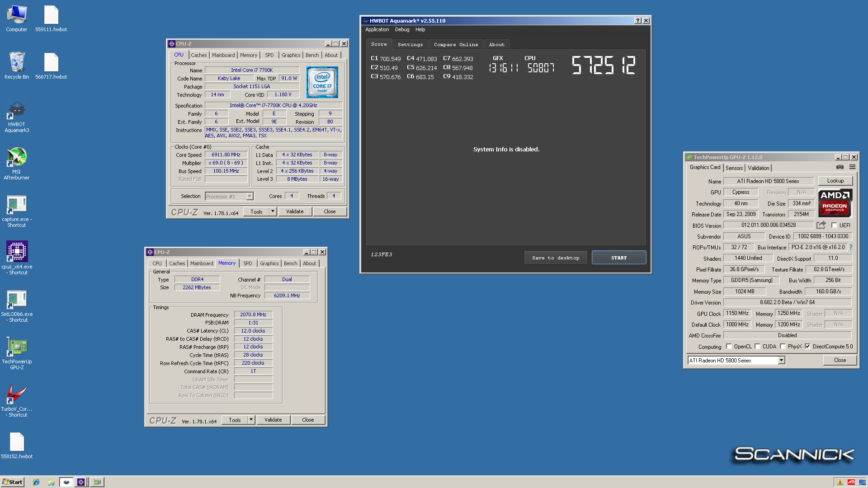Toggle the PhysX checkbox
Viewport: 868px width, 488px height.
783,347
